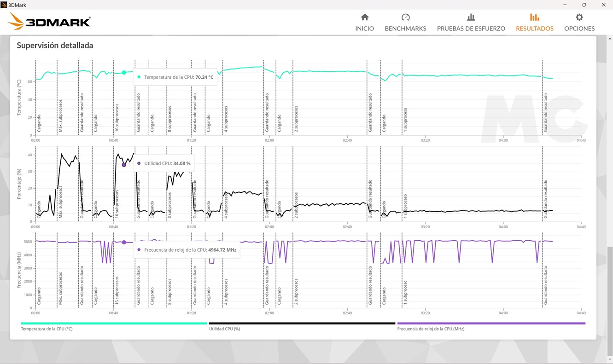Click the teal data point on the temperature chart
The height and width of the screenshot is (364, 613).
124,73
